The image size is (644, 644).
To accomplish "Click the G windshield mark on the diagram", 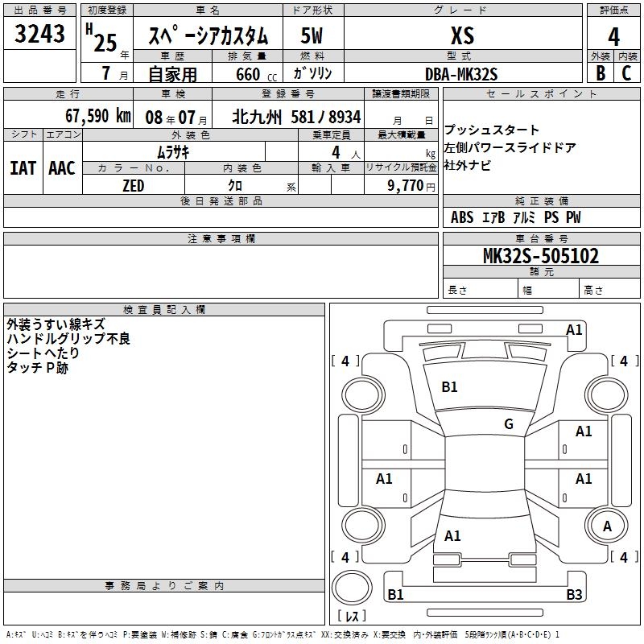I will pyautogui.click(x=508, y=424).
